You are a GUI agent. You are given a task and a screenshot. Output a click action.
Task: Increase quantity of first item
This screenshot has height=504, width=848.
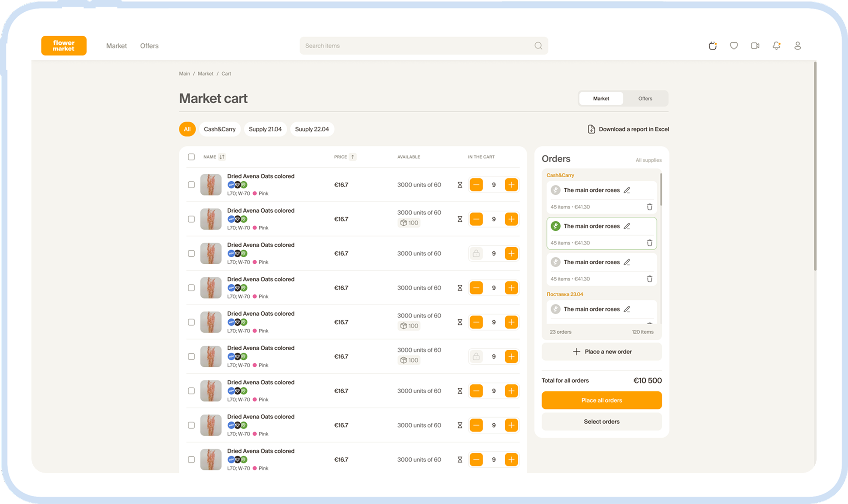click(511, 185)
